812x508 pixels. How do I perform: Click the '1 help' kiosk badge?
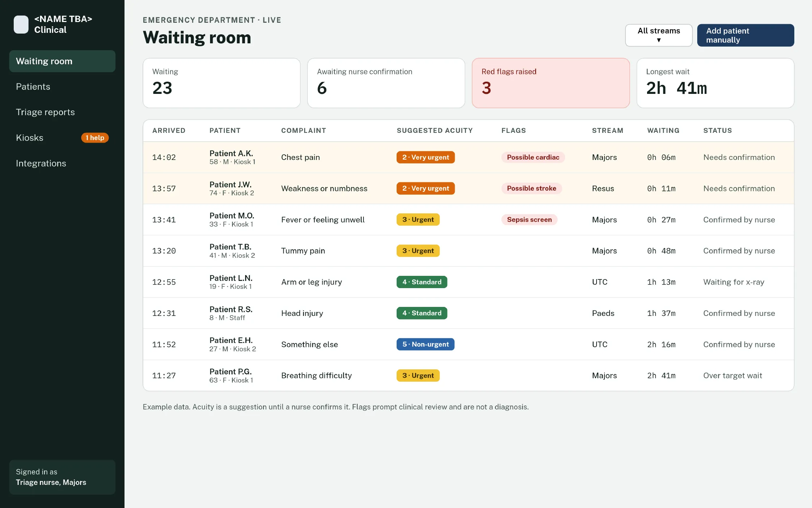tap(95, 138)
